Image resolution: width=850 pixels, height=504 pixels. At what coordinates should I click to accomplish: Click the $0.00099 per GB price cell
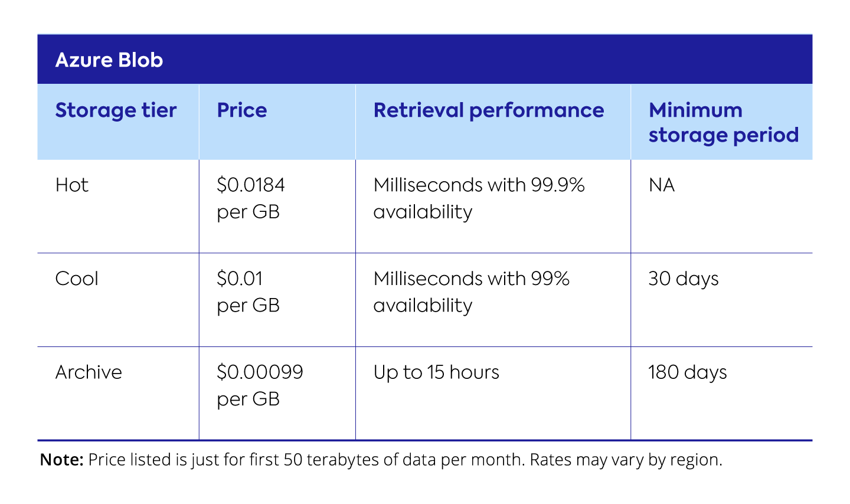(260, 385)
